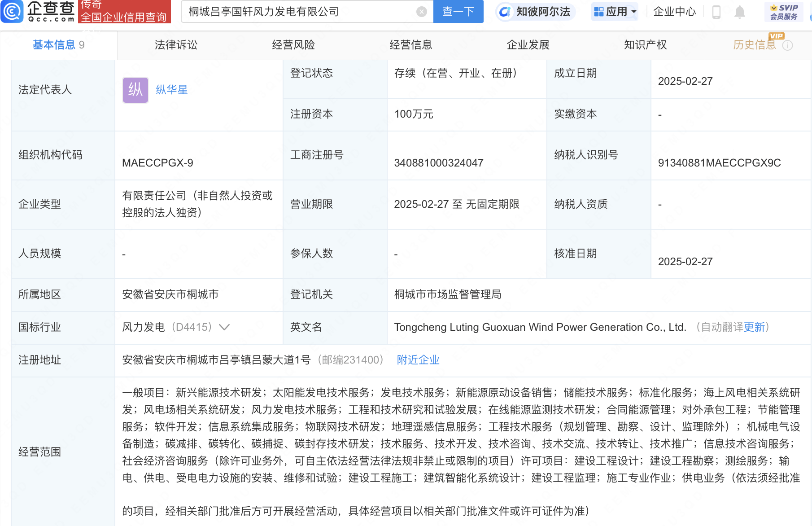Click the 纵 avatar of the legal representative

[135, 90]
